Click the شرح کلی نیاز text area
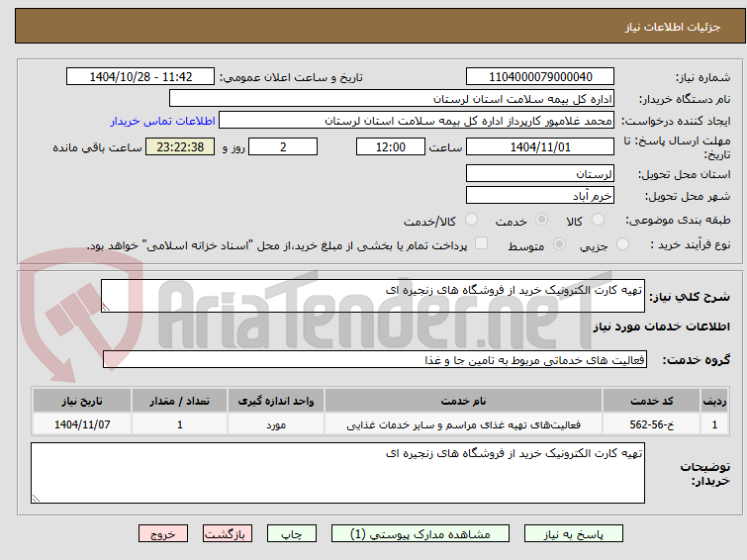747x560 pixels. point(373,296)
